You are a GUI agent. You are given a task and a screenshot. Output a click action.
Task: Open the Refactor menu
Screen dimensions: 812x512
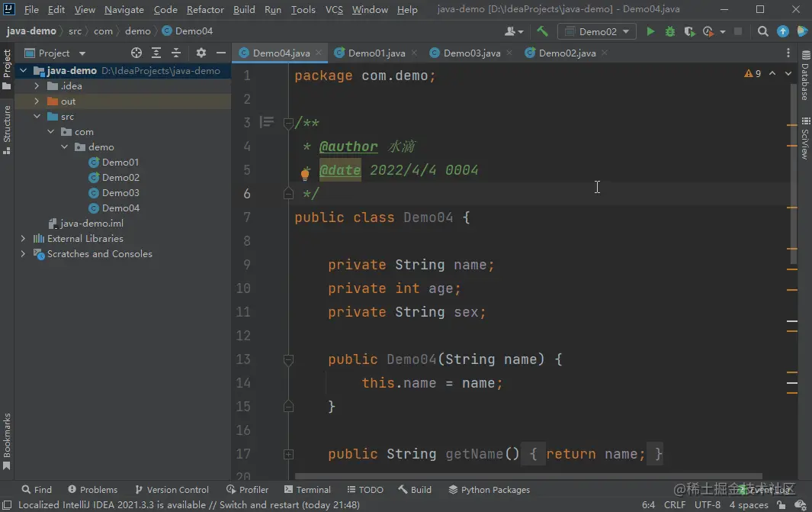pos(205,9)
